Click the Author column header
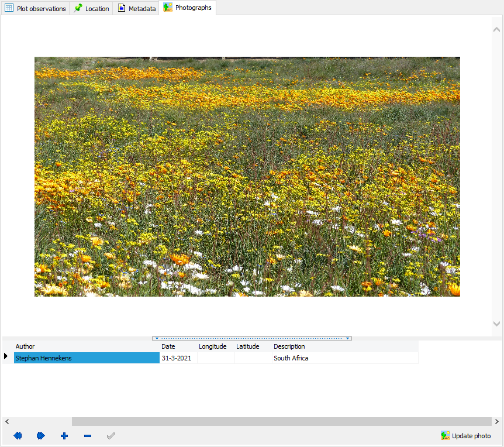This screenshot has height=447, width=504. point(87,346)
